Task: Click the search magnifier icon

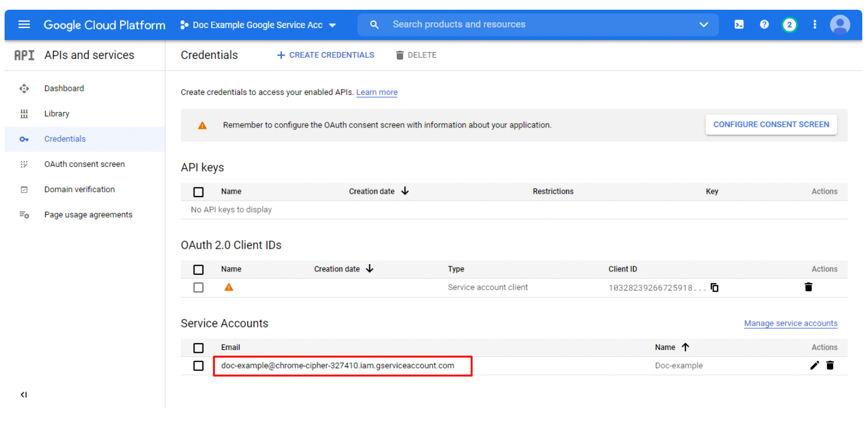Action: click(375, 25)
